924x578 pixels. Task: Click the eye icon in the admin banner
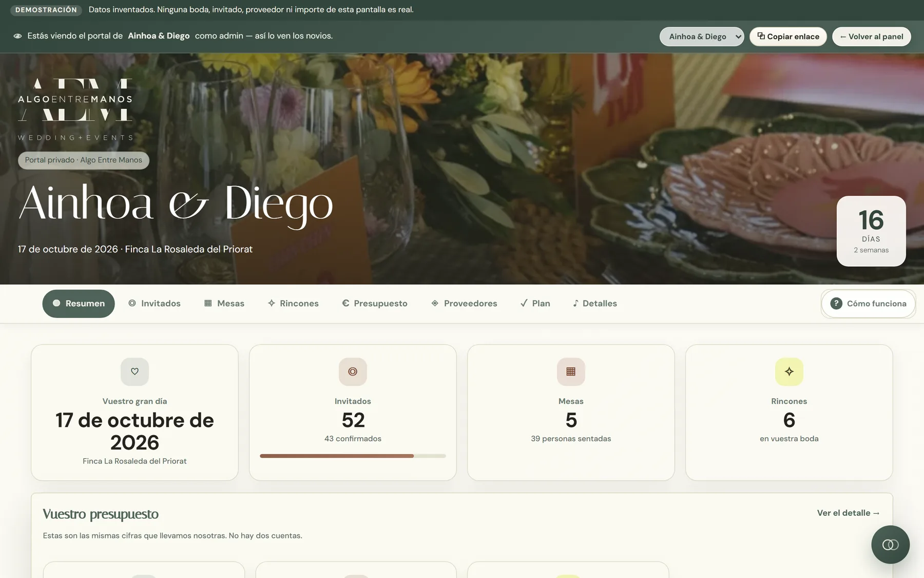tap(17, 36)
